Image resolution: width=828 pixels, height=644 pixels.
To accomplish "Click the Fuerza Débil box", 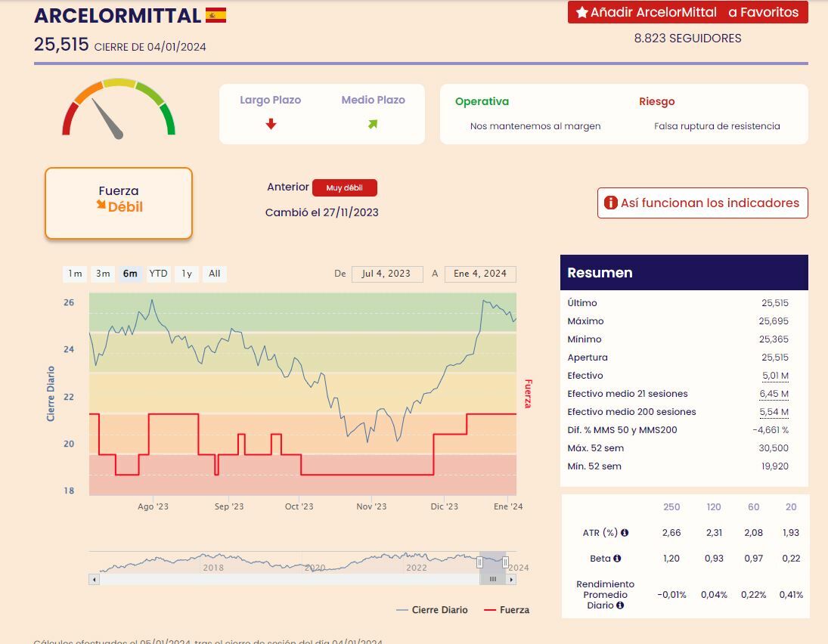I will [119, 203].
